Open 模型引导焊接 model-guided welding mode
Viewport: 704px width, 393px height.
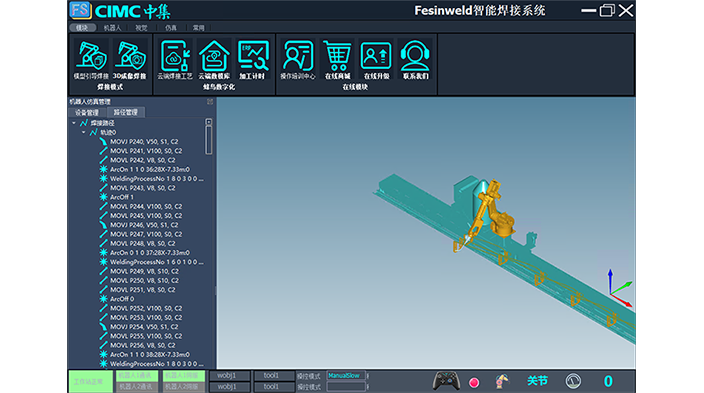(x=91, y=59)
